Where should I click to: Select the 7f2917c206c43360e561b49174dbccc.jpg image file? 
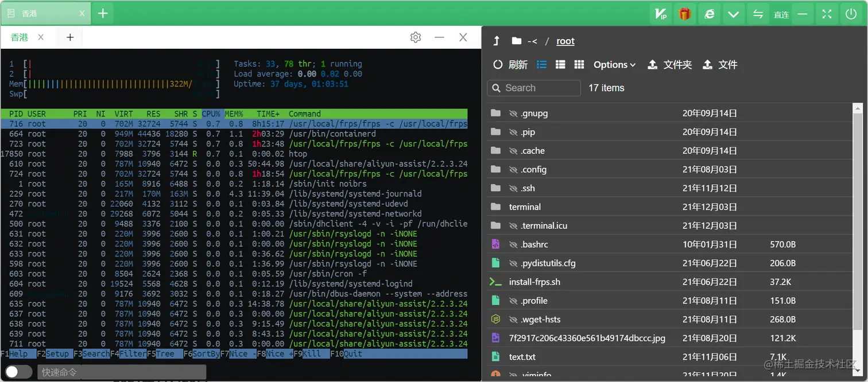(x=669, y=338)
